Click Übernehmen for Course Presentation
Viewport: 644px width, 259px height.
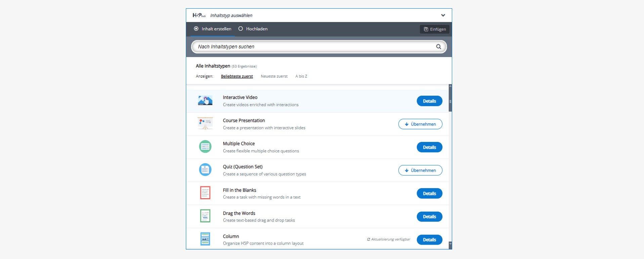420,124
